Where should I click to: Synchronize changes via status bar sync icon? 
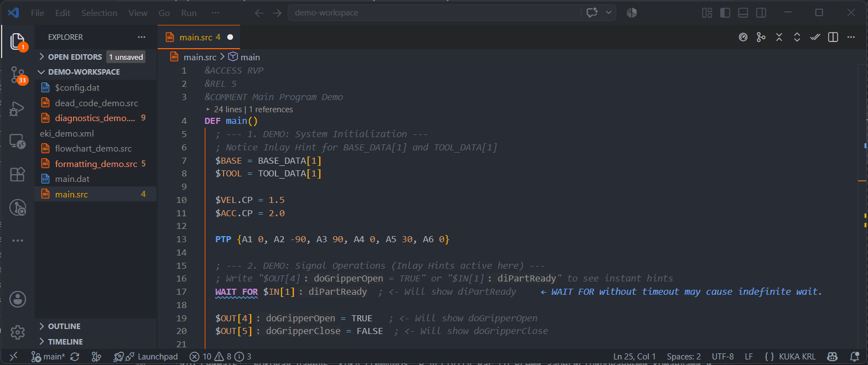[75, 357]
